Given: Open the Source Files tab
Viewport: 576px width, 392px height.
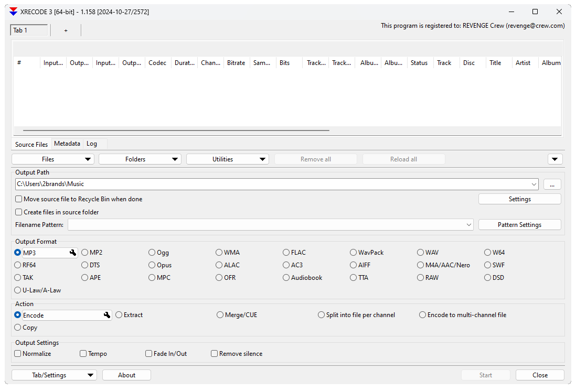Looking at the screenshot, I should 31,144.
